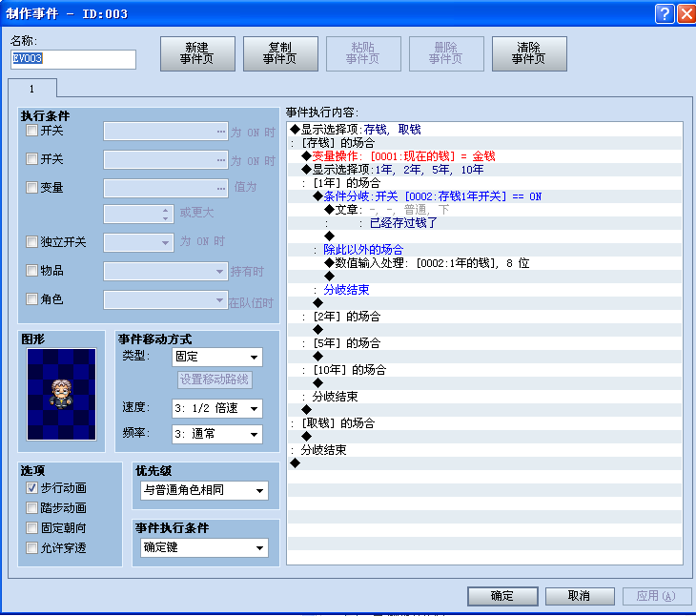Select the 条件分歧:开关 存钱1年开关 line
Viewport: 696px width, 616px height.
click(x=484, y=196)
